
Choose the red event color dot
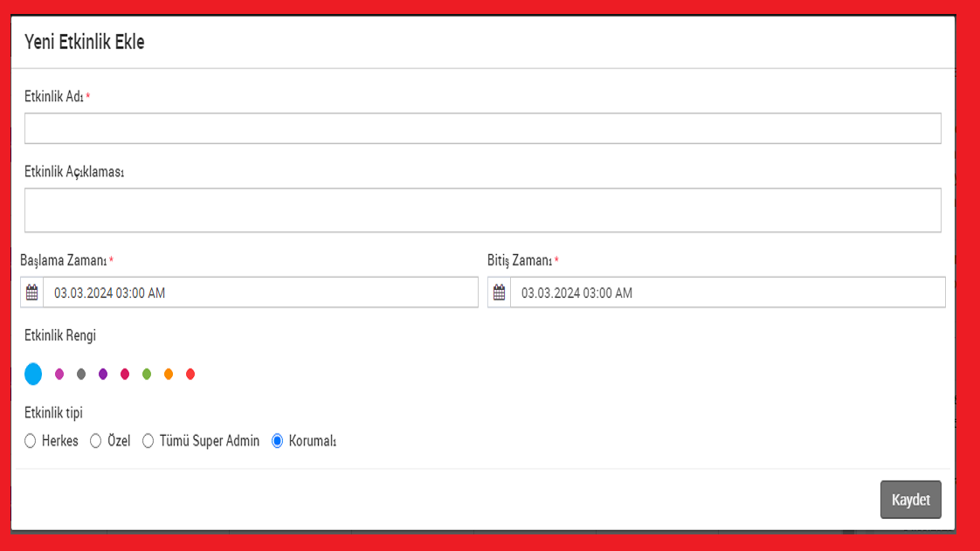[x=190, y=374]
